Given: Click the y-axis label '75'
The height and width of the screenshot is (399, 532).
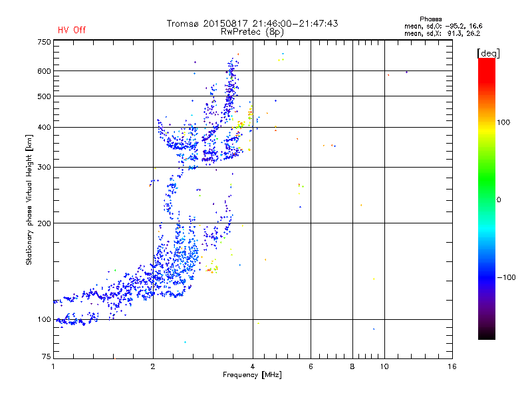Looking at the screenshot, I should (x=47, y=356).
